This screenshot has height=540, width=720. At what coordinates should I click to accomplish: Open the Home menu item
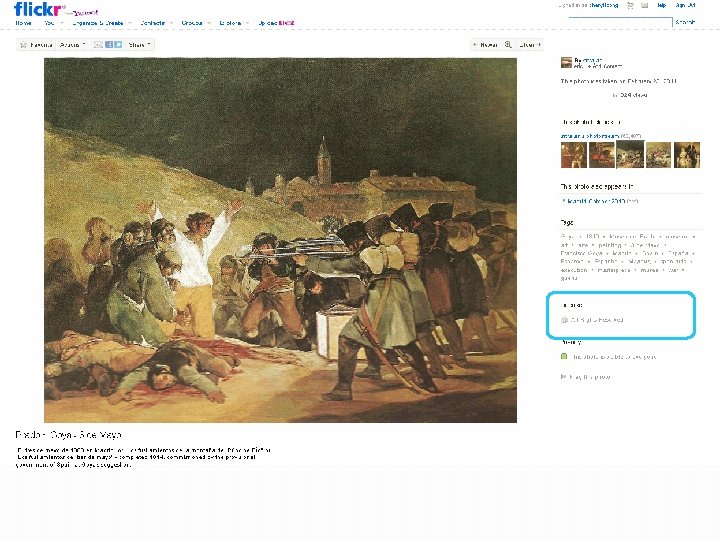click(x=23, y=22)
